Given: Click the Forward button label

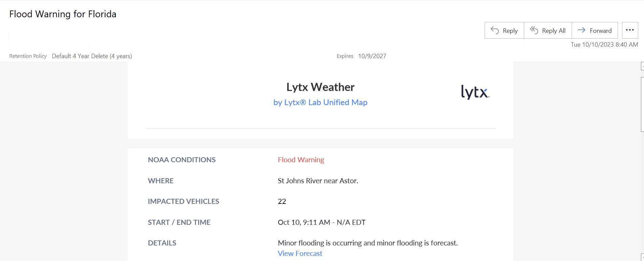Looking at the screenshot, I should (601, 31).
